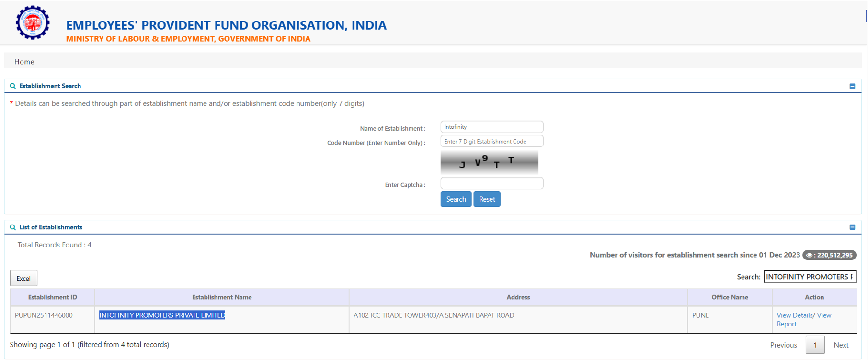Click the Establishment Search magnifier icon
This screenshot has height=360, width=868.
coord(13,86)
